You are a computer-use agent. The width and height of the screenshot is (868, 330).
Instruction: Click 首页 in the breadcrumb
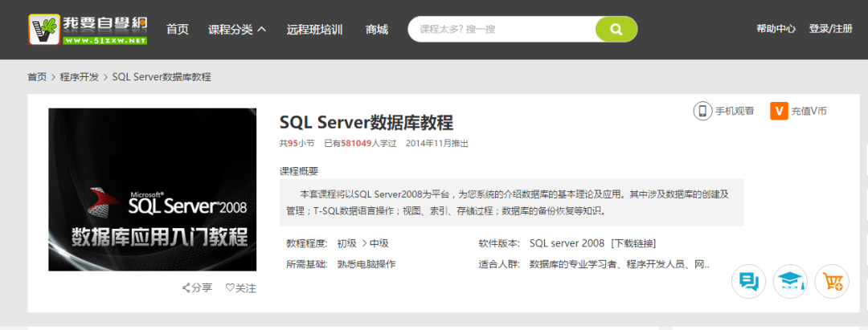[37, 77]
